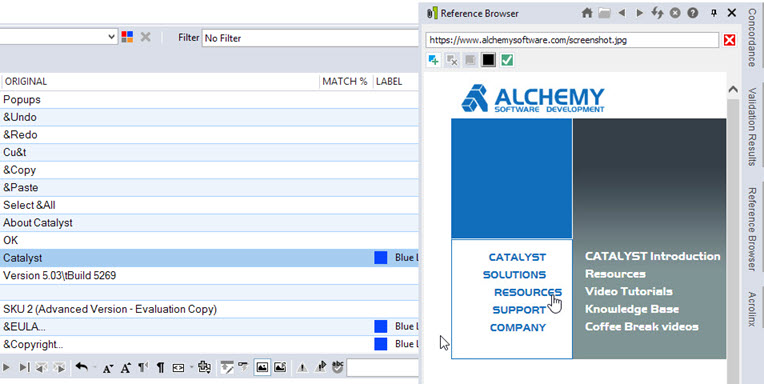Open the Concordance side tab
This screenshot has width=764, height=384.
[752, 38]
